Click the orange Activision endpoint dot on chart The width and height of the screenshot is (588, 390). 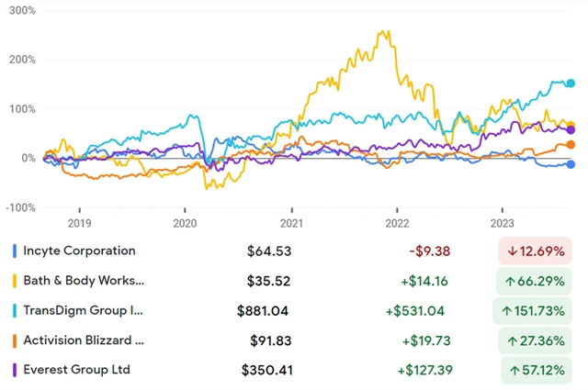click(571, 145)
